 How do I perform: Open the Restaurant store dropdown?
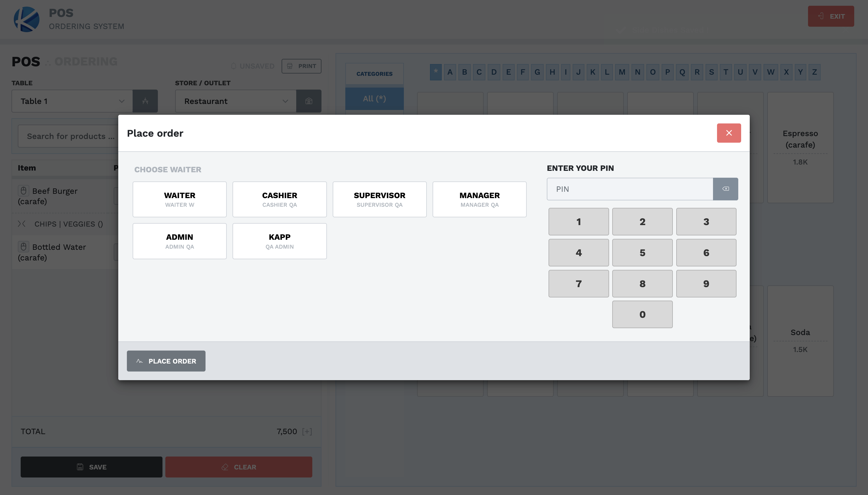click(x=236, y=101)
